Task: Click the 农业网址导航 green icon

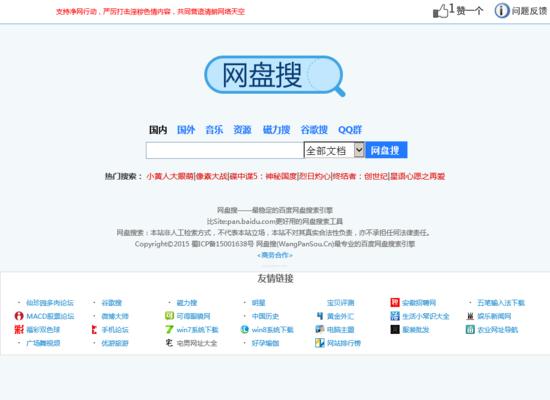Action: (x=470, y=329)
